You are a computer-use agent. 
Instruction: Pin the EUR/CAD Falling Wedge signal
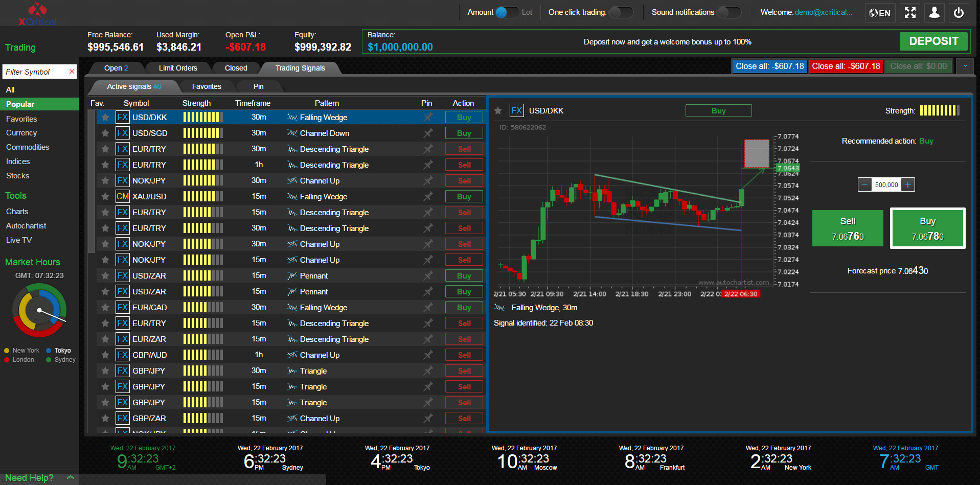point(428,308)
